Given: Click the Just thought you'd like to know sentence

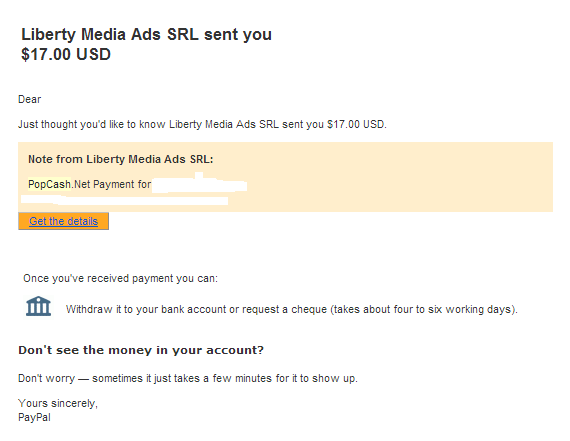Looking at the screenshot, I should pos(202,124).
